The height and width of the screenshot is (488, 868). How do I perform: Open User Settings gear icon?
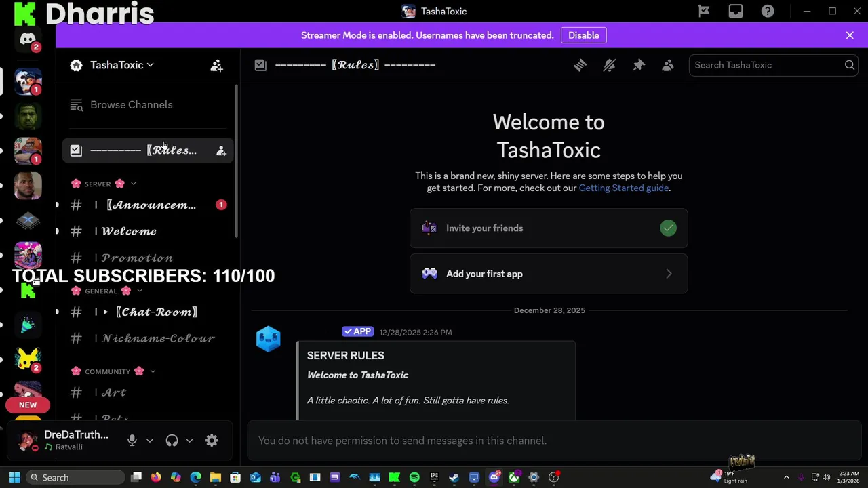[212, 441]
